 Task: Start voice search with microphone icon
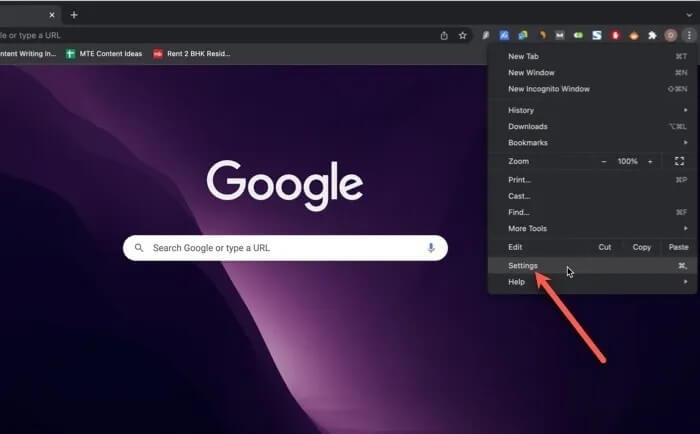[431, 248]
